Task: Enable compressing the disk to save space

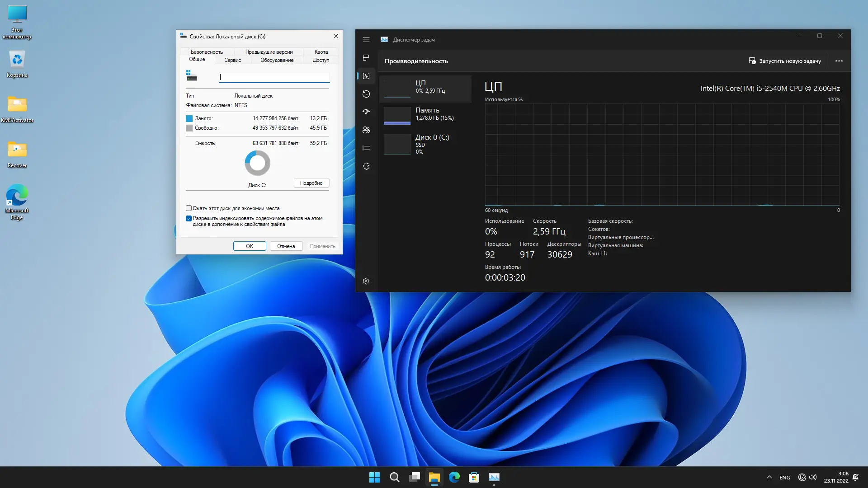Action: 189,208
